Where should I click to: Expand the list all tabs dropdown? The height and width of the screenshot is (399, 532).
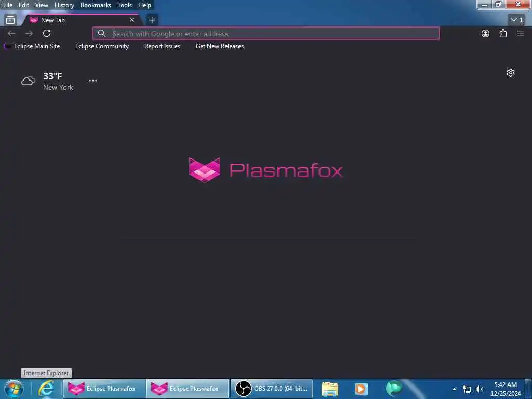coord(517,20)
